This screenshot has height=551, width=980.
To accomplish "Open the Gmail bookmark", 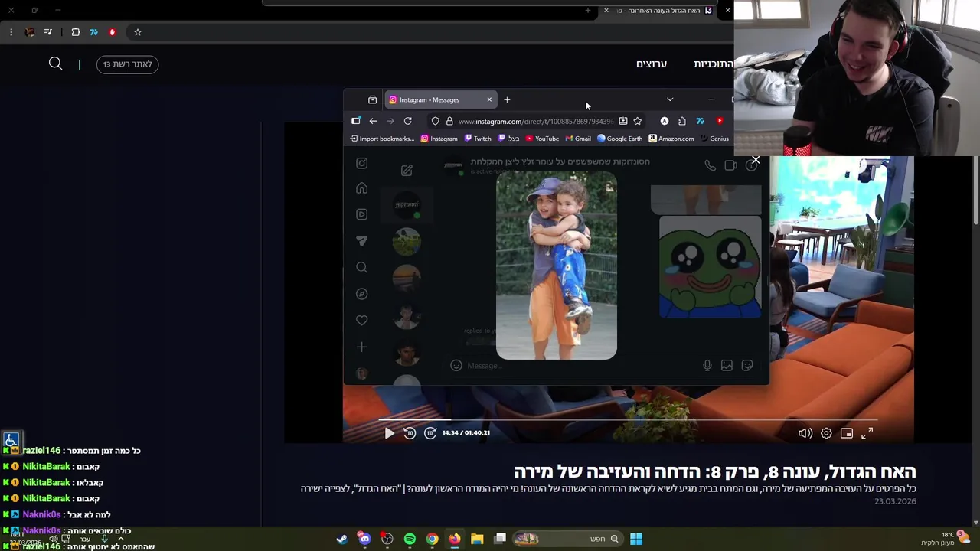I will [x=578, y=139].
